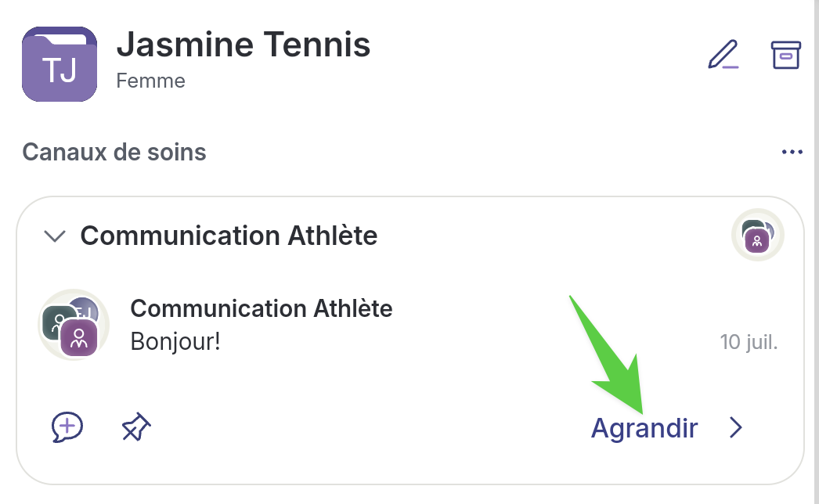Start a new message via chat bubble icon
The image size is (819, 504).
[x=67, y=427]
